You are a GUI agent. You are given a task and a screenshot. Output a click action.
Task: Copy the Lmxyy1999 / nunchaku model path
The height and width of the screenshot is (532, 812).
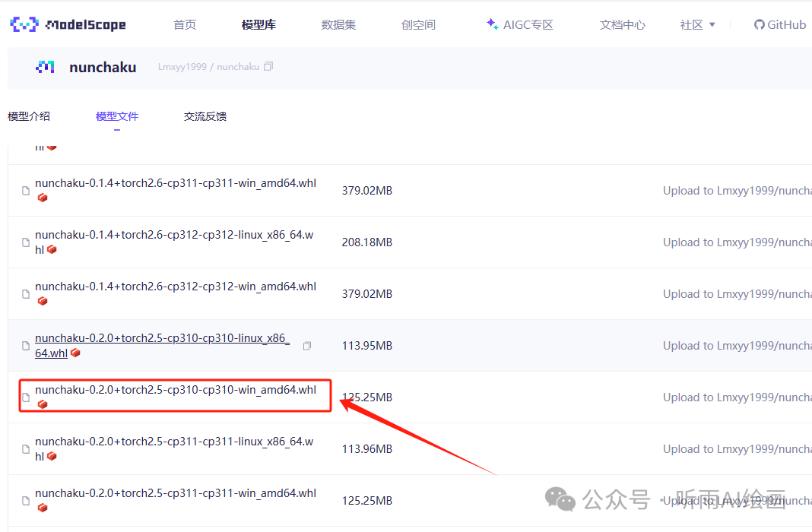268,66
